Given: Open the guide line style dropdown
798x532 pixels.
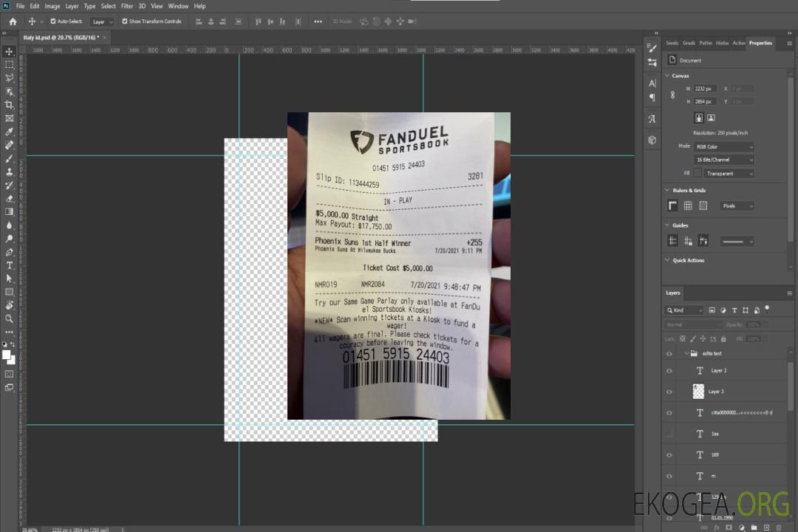Looking at the screenshot, I should 737,242.
